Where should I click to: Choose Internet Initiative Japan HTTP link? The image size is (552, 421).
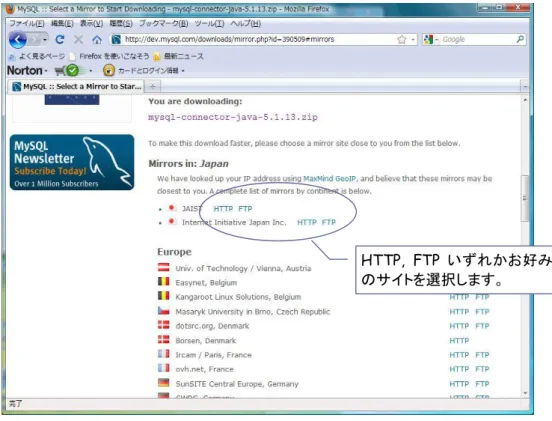[307, 222]
